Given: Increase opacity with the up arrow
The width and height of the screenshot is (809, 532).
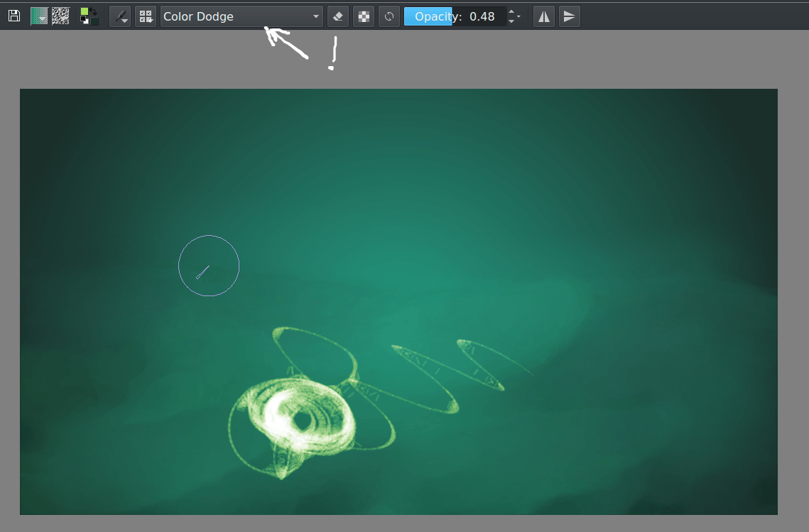Looking at the screenshot, I should click(511, 12).
